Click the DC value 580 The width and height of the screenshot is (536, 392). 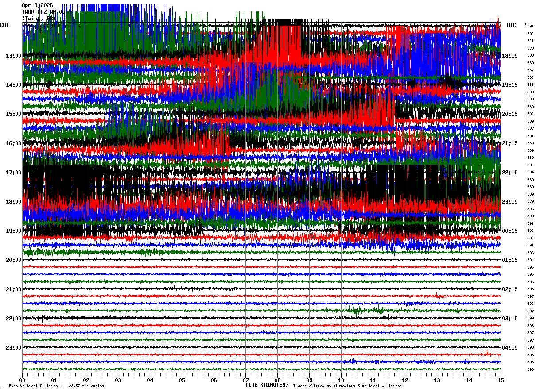pos(530,77)
